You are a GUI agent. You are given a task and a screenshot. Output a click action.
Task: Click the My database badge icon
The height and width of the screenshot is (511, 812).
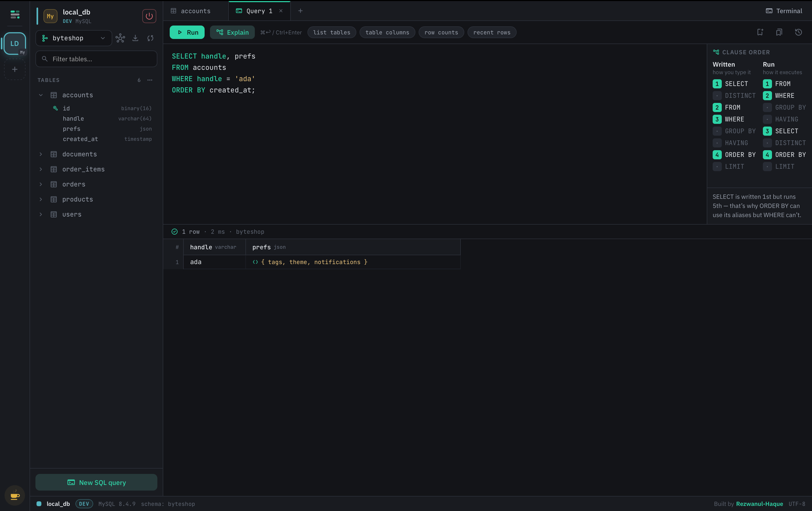tap(50, 16)
